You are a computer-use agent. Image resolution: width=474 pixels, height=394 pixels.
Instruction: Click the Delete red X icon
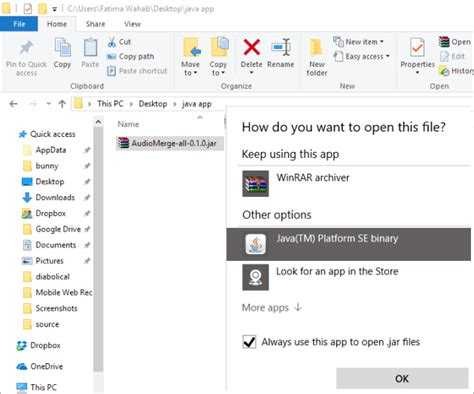tap(252, 47)
